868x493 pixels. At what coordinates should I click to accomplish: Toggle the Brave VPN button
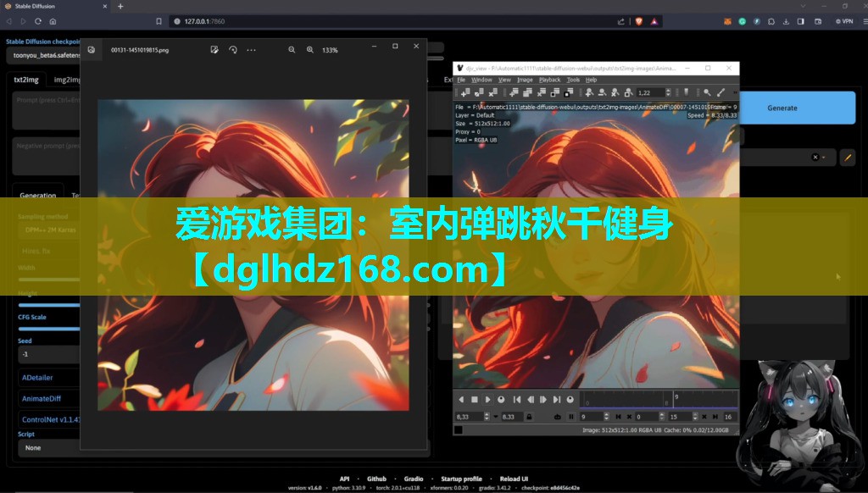(844, 21)
